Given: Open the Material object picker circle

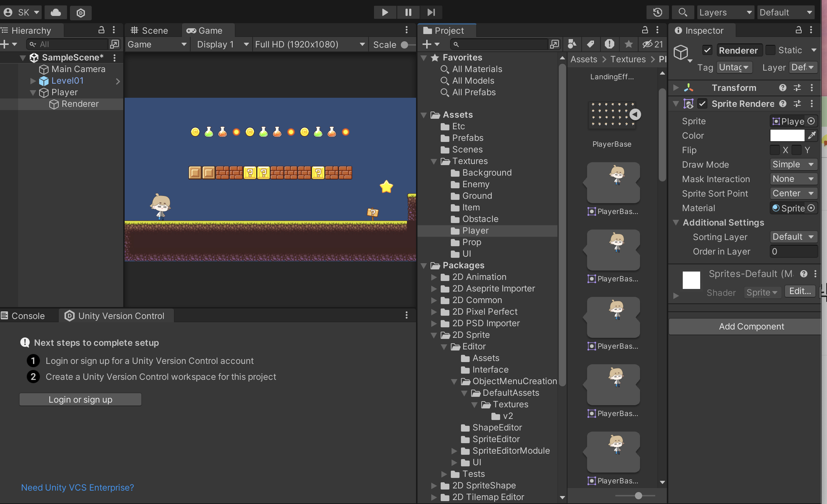Looking at the screenshot, I should tap(811, 208).
